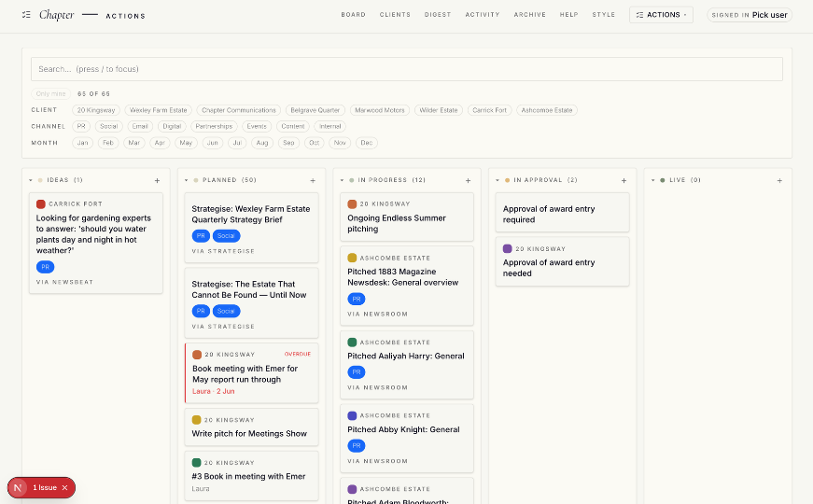Filter by client Marwood Motors
813x504 pixels.
pos(380,110)
